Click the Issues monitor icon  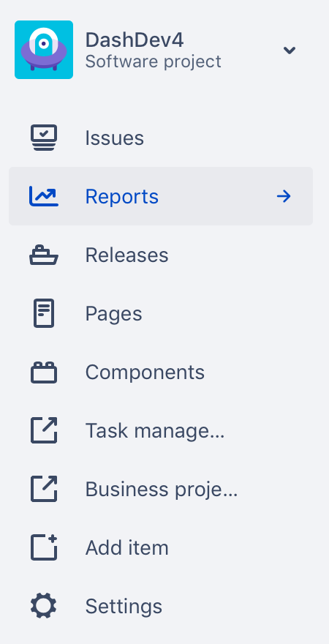44,138
